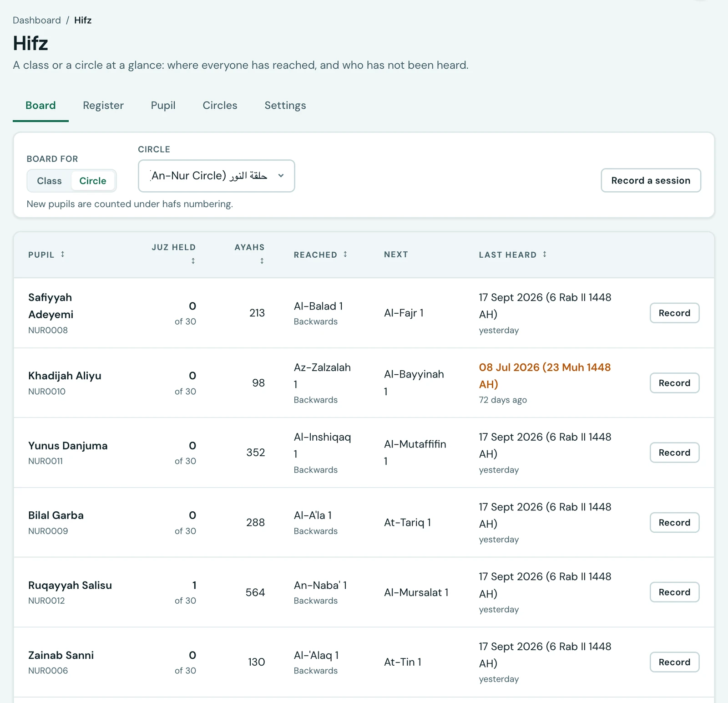Open the Circle dropdown chevron
This screenshot has height=703, width=728.
pos(281,176)
